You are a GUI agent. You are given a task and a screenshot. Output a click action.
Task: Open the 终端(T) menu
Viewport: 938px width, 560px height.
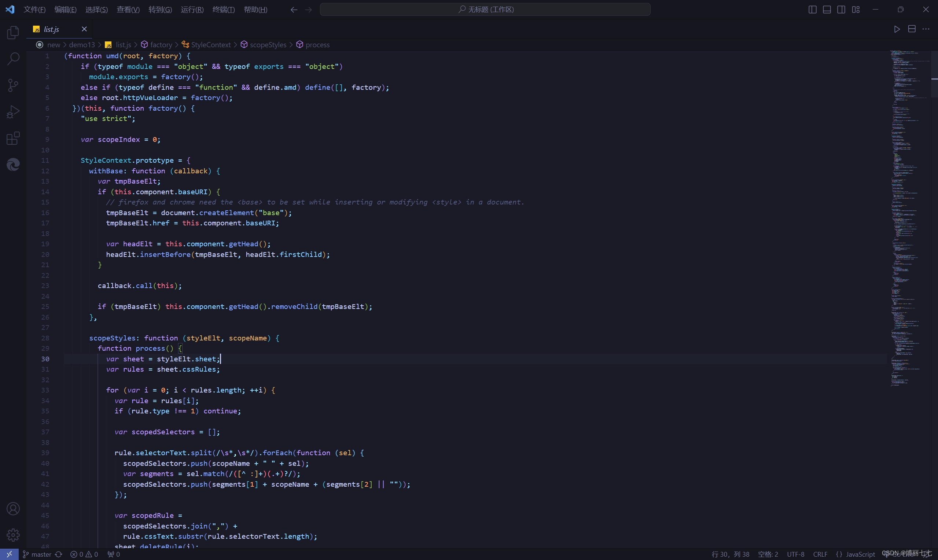click(x=223, y=10)
